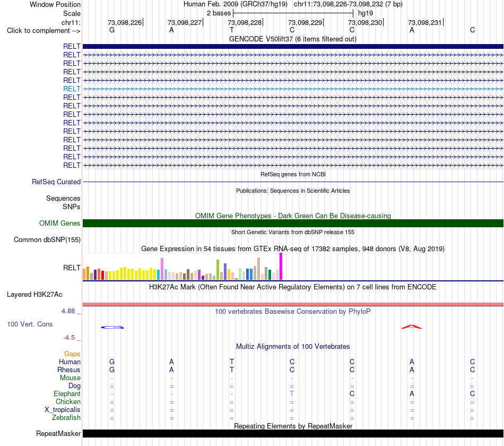Select the Chicken species label
Viewport: 504px width, 446px height.
click(68, 401)
